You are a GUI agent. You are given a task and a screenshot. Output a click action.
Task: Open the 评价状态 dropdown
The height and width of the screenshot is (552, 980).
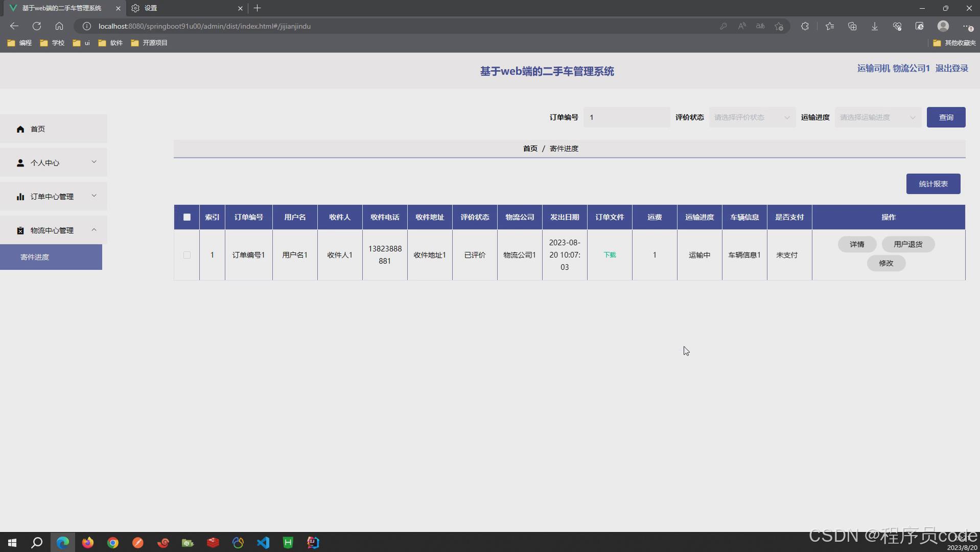(x=752, y=118)
